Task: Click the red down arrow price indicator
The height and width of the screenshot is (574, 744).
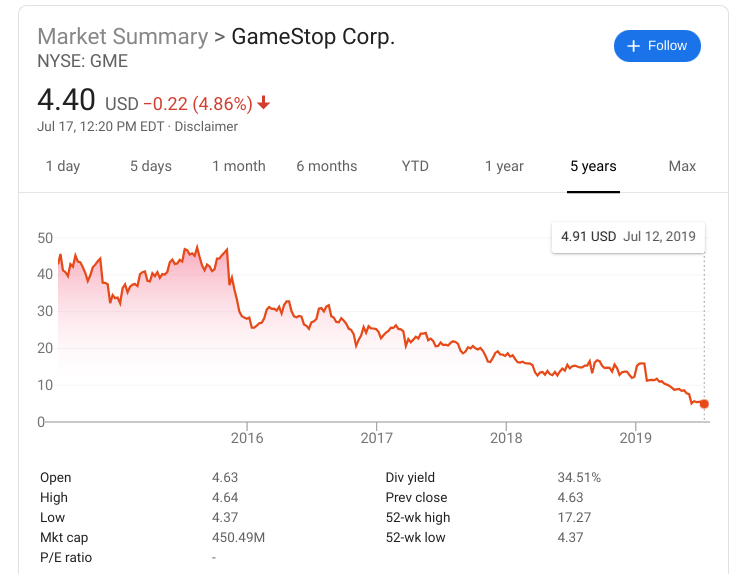Action: 263,102
